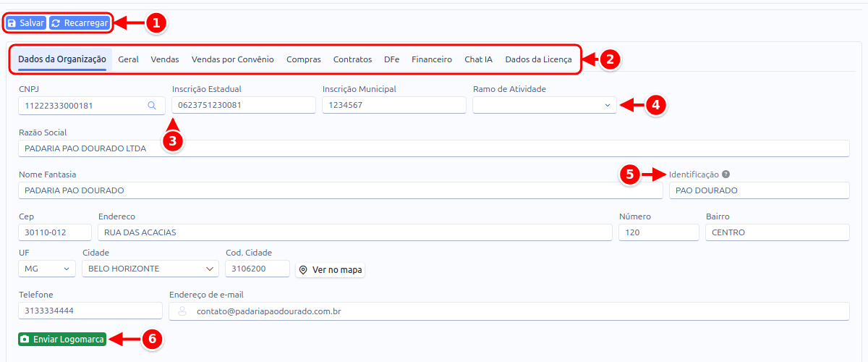Go to the Vendas por Convênio tab
Image resolution: width=868 pixels, height=362 pixels.
[233, 59]
